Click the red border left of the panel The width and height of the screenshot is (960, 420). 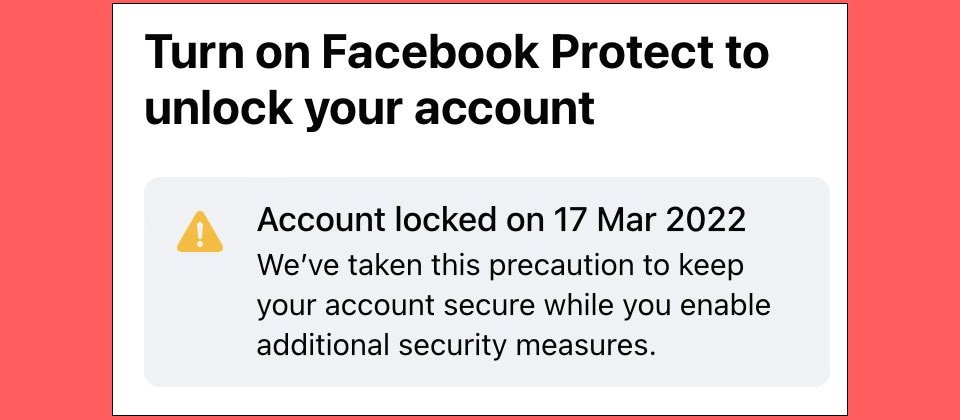56,210
